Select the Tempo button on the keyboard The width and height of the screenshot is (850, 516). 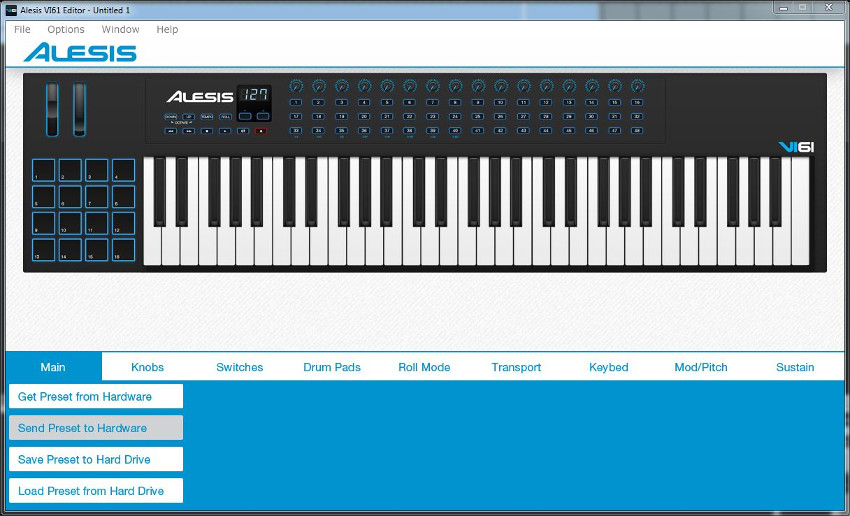tap(207, 117)
